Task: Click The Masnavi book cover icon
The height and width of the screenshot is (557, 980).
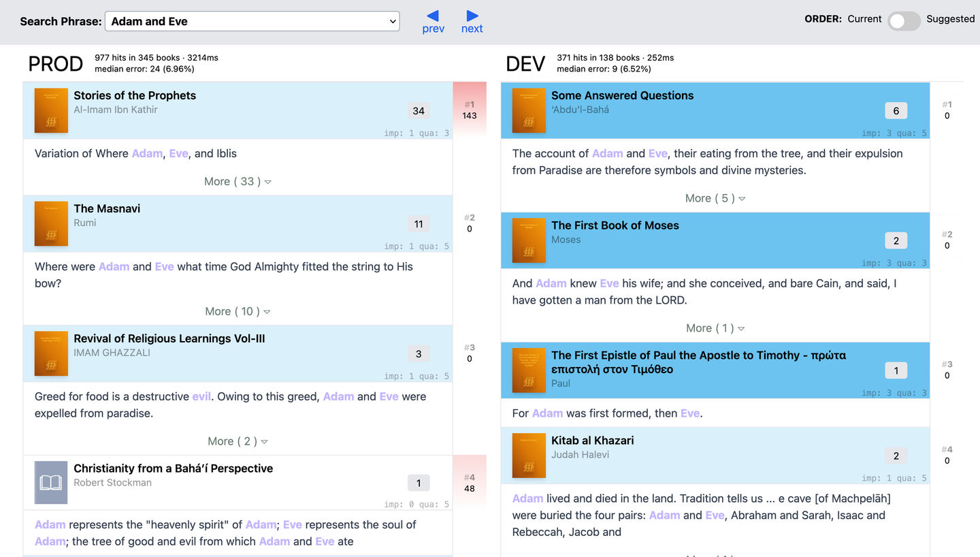Action: pyautogui.click(x=51, y=223)
